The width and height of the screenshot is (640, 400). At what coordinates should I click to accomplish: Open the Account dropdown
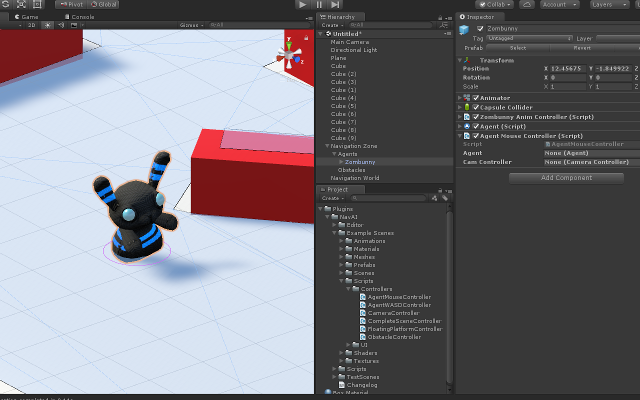560,4
